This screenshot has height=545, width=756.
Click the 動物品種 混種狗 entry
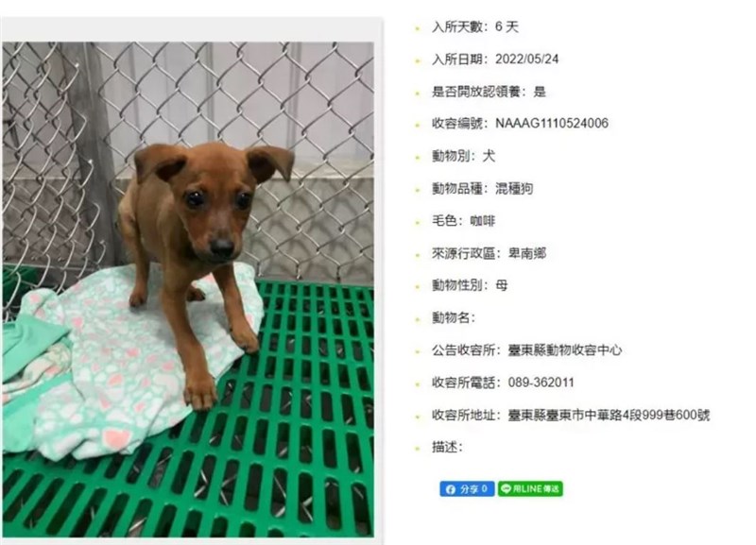point(482,188)
